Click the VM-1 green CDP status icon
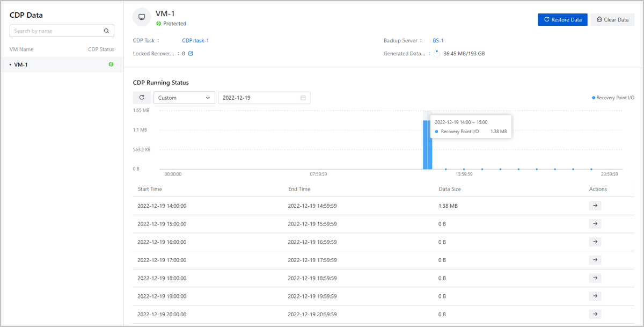 click(x=111, y=64)
